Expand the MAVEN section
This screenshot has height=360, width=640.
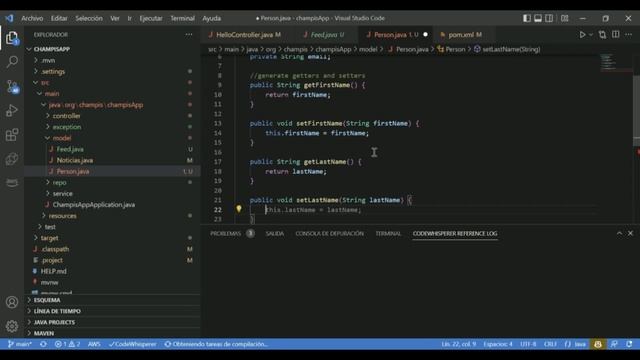click(x=112, y=333)
